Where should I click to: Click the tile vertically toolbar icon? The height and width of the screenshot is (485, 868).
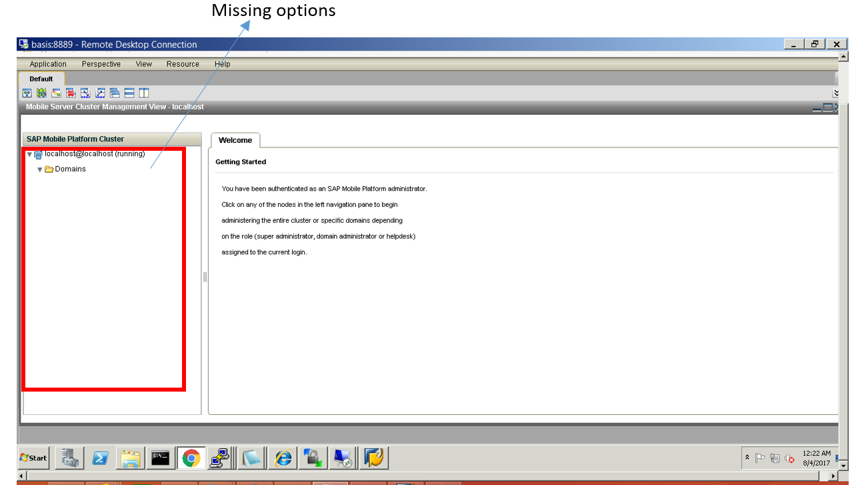click(144, 93)
